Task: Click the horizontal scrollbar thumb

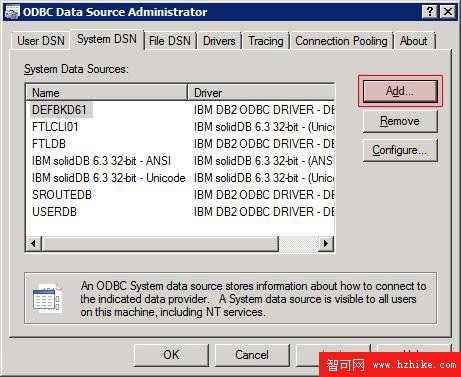Action: [160, 243]
